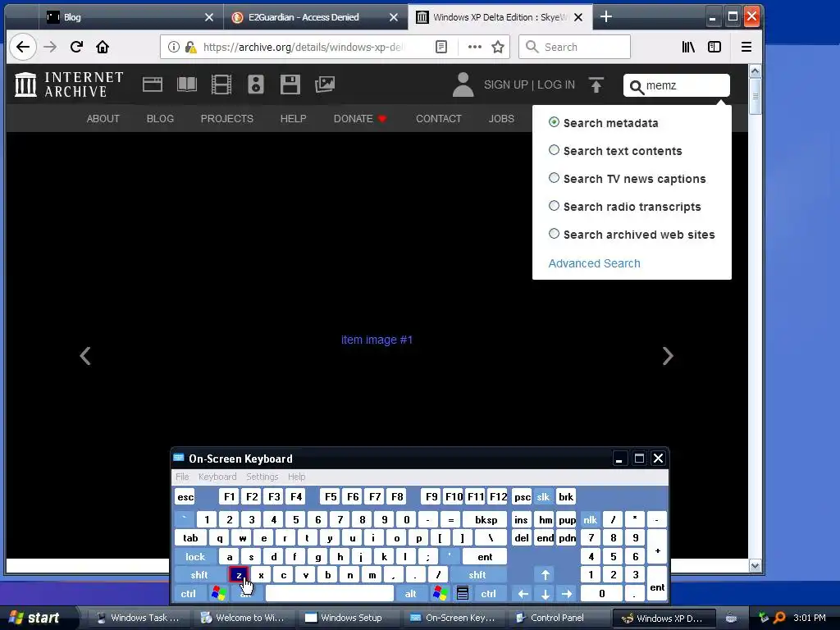Click the archive.org URL address bar
840x630 pixels.
[x=335, y=47]
